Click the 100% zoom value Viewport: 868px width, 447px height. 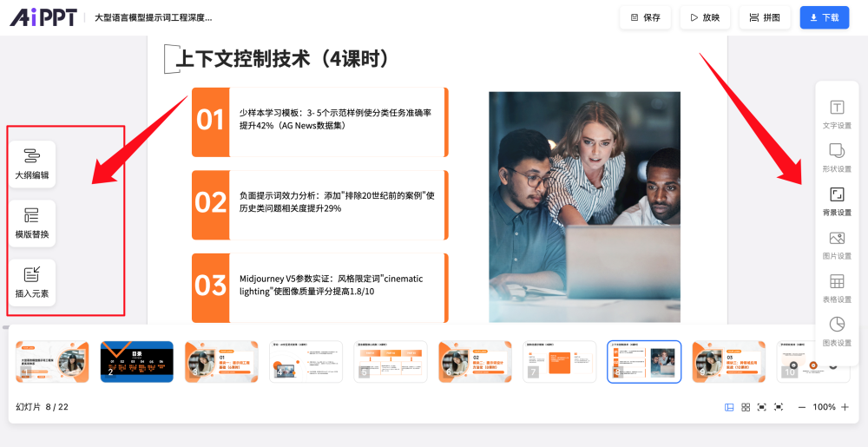(824, 407)
